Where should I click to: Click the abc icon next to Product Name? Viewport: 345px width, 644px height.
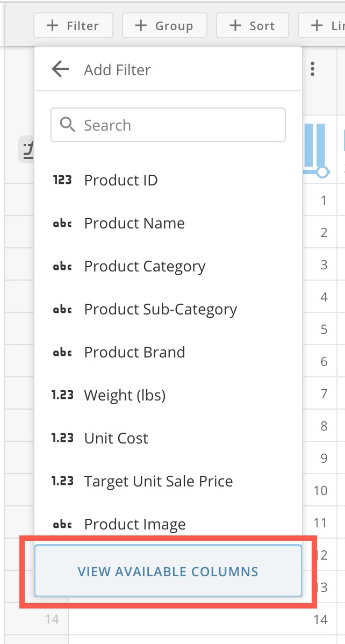pyautogui.click(x=63, y=223)
